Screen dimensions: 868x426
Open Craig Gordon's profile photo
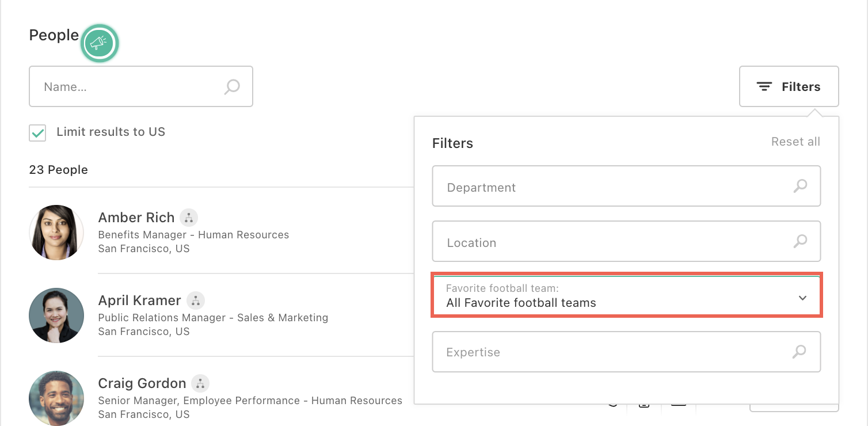(x=56, y=398)
